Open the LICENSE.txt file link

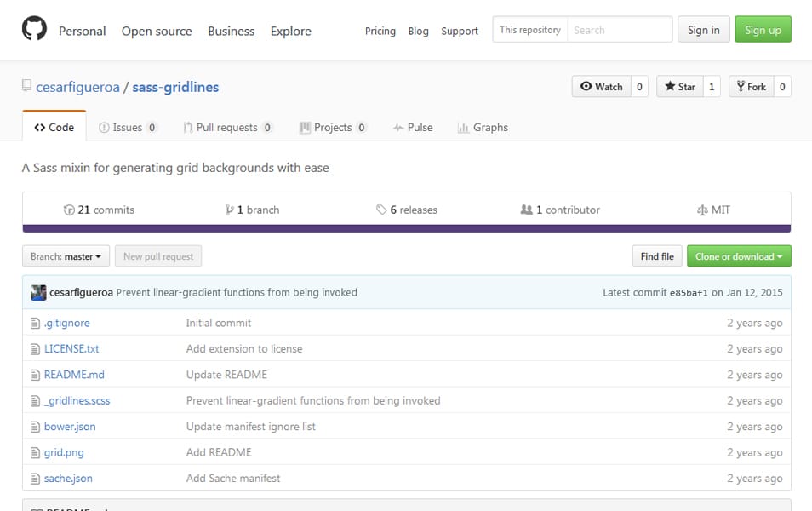[71, 348]
